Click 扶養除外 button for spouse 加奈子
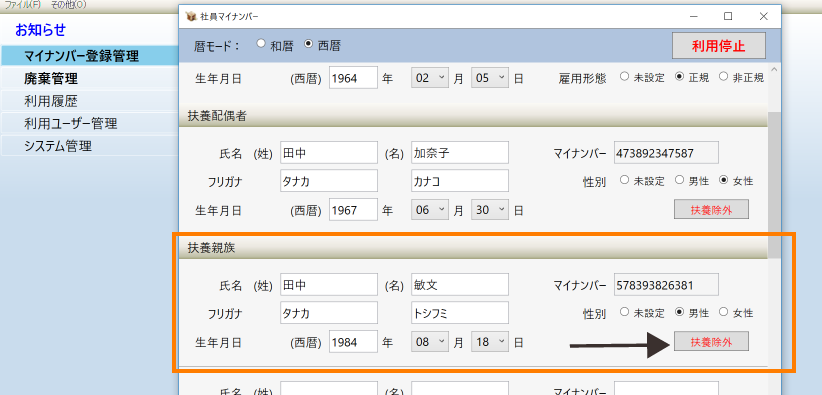The height and width of the screenshot is (395, 822). tap(711, 209)
